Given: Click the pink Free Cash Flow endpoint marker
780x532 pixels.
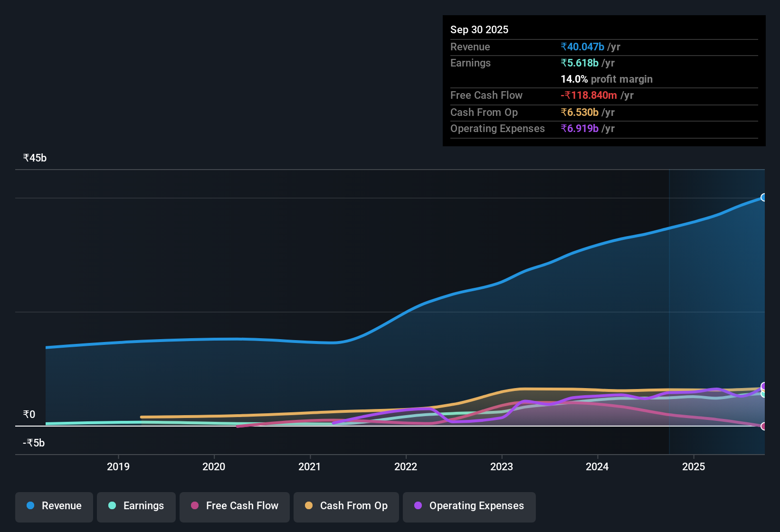Looking at the screenshot, I should click(764, 427).
